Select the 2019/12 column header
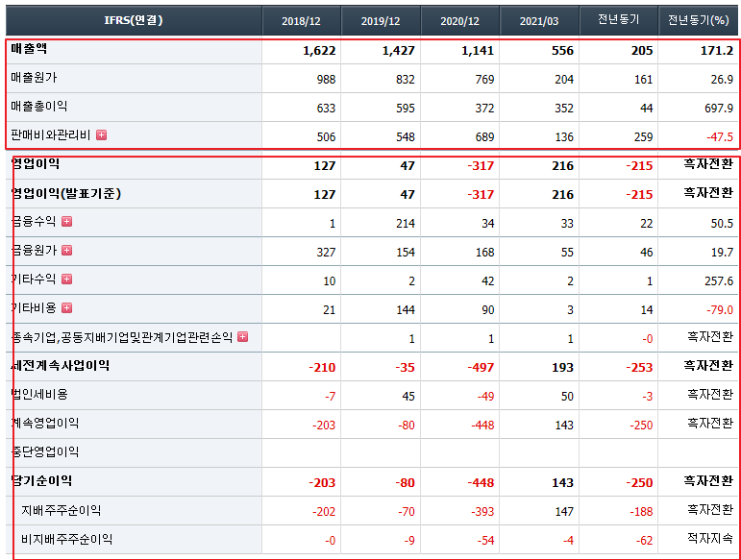The height and width of the screenshot is (560, 741). coord(382,21)
